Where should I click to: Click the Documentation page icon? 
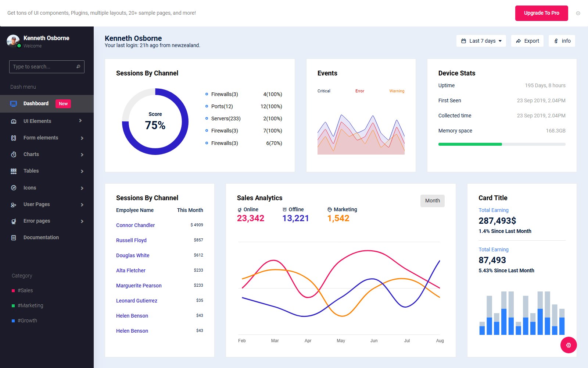14,238
